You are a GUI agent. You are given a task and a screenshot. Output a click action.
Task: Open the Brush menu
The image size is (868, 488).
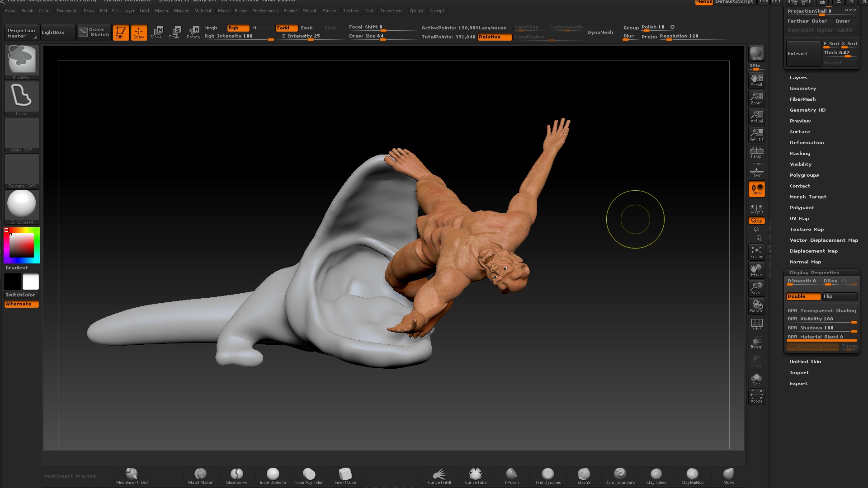[27, 11]
